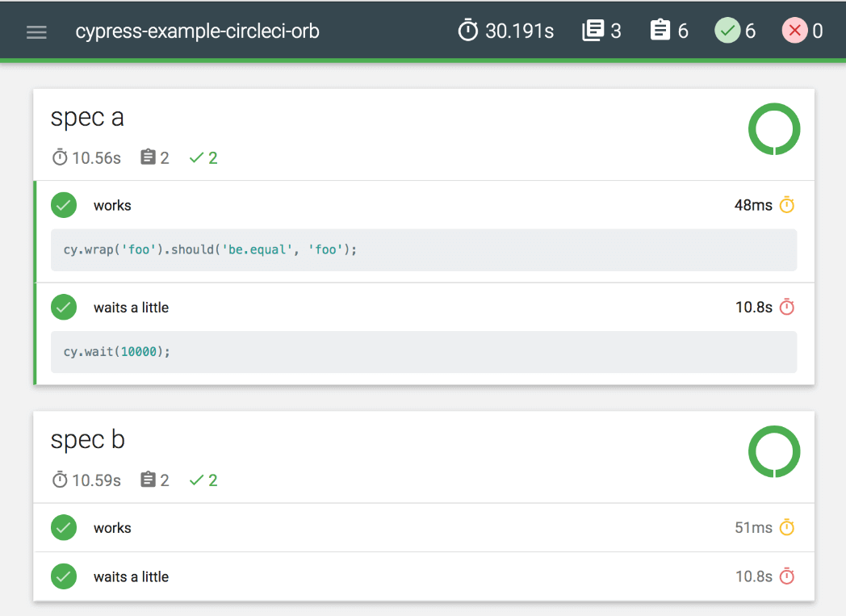Viewport: 846px width, 616px height.
Task: Click the 'spec a' suite heading
Action: click(x=87, y=118)
